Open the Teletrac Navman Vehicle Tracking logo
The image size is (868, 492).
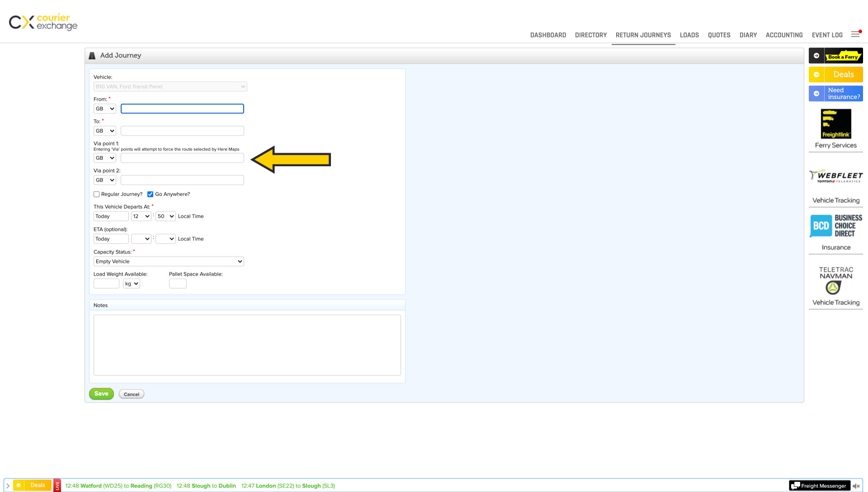pyautogui.click(x=835, y=280)
